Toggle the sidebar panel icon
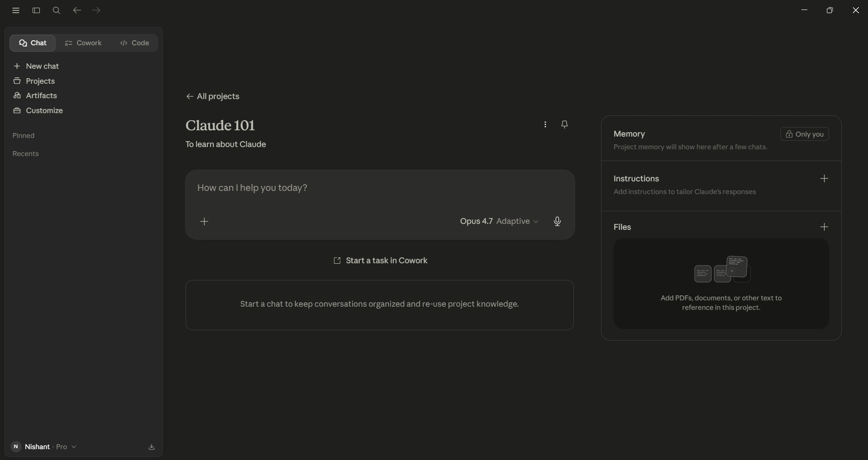The width and height of the screenshot is (868, 460). pyautogui.click(x=37, y=10)
